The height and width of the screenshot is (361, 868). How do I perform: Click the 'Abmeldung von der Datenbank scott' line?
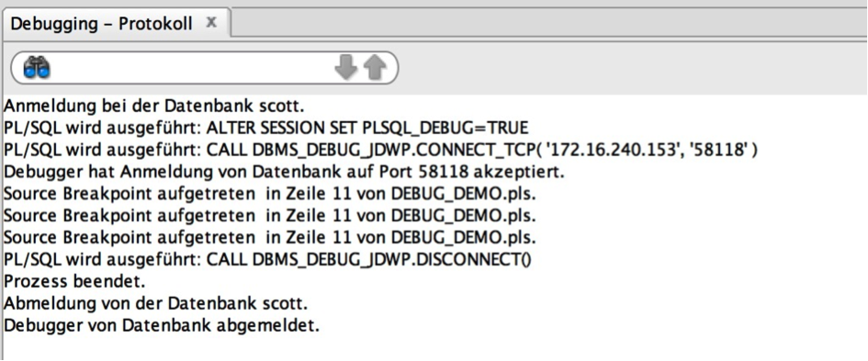click(x=155, y=303)
